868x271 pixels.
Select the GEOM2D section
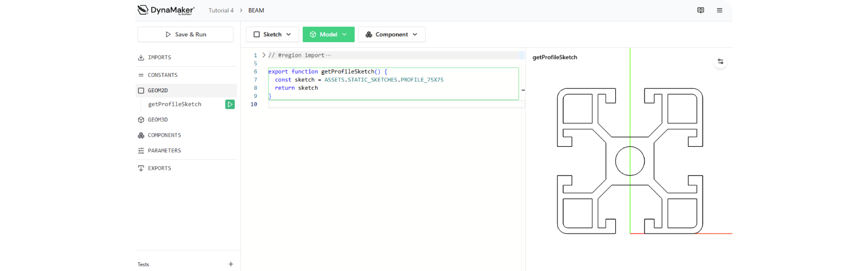tap(158, 91)
